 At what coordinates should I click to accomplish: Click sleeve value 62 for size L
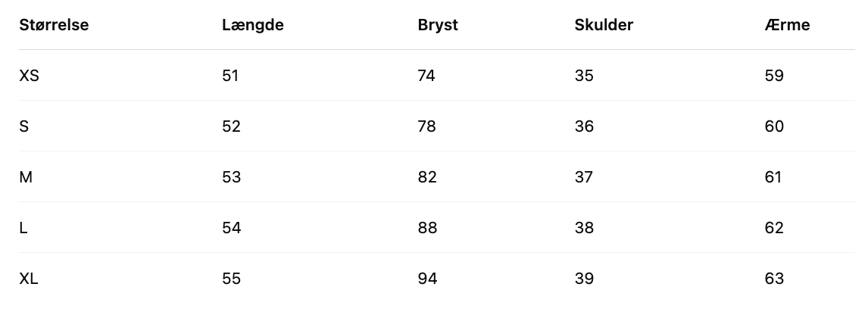pos(774,228)
